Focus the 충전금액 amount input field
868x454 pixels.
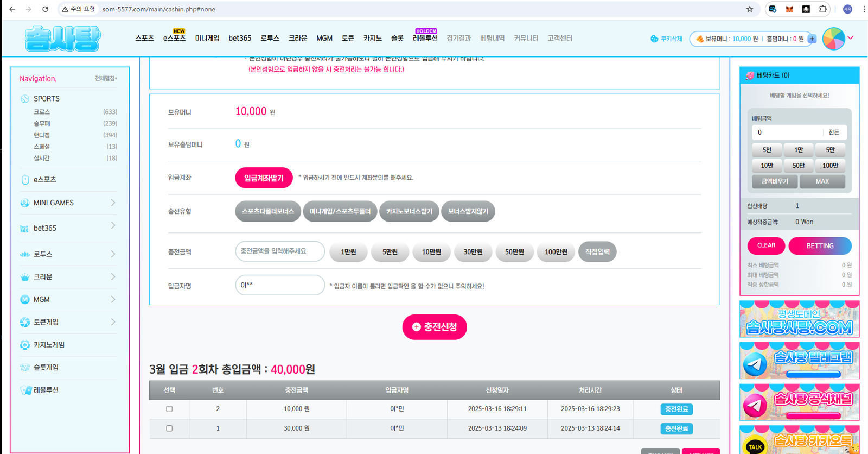click(279, 251)
